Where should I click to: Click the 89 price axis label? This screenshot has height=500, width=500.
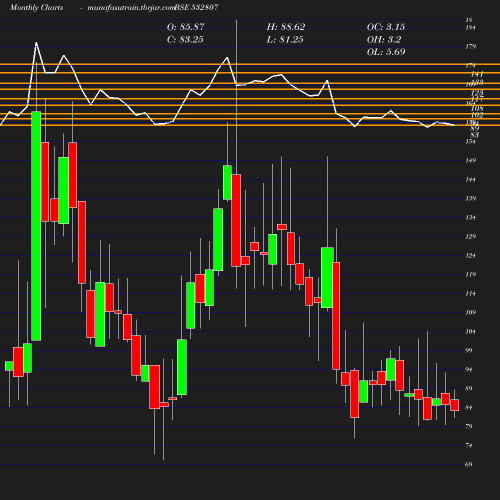pyautogui.click(x=469, y=389)
